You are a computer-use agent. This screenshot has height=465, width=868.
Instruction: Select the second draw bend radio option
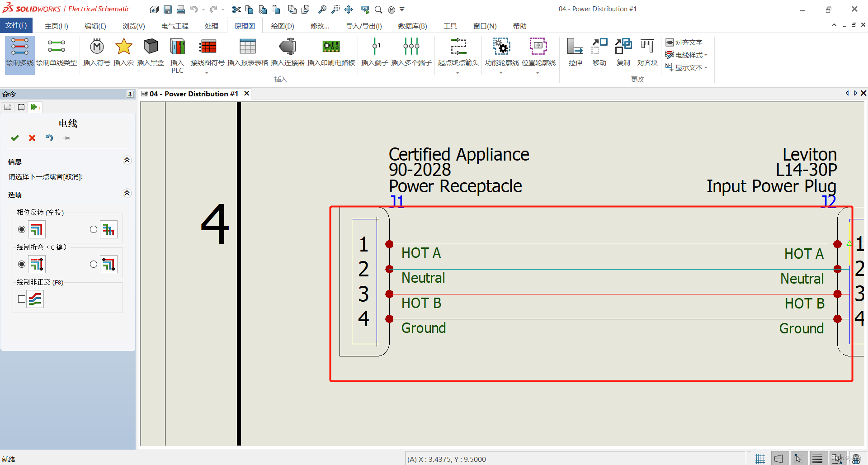(x=94, y=264)
